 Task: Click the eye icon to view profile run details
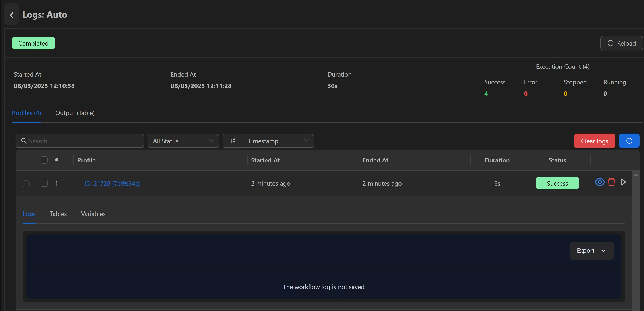tap(599, 182)
